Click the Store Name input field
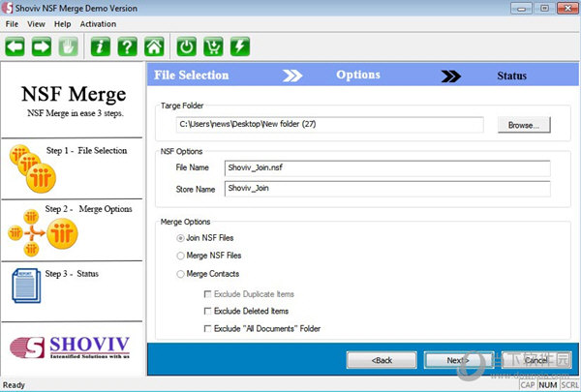Screen dimensions: 581x392 pos(387,189)
